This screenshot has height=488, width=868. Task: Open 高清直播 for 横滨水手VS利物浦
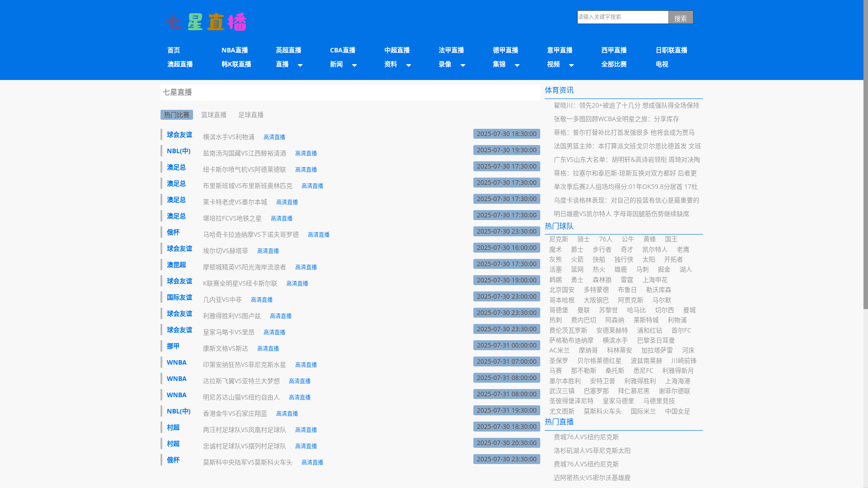click(x=274, y=137)
